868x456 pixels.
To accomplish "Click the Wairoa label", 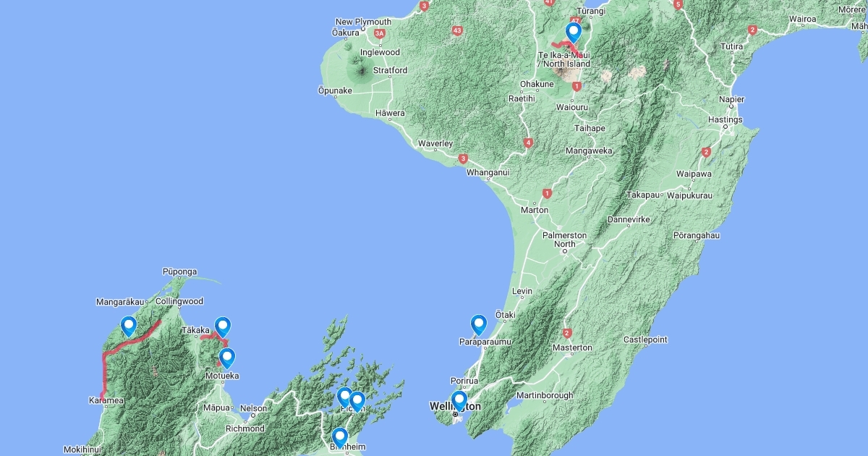I will 802,19.
